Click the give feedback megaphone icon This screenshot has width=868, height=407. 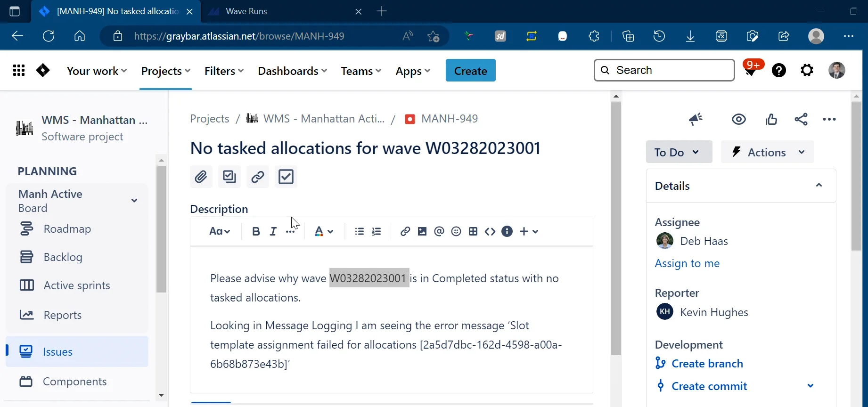click(696, 119)
